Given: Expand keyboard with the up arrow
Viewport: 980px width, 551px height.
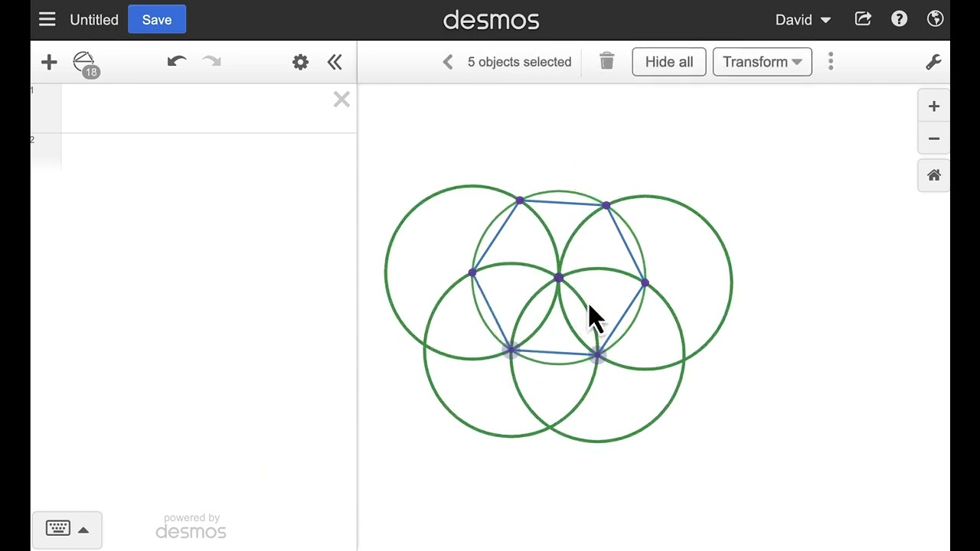Looking at the screenshot, I should click(83, 530).
